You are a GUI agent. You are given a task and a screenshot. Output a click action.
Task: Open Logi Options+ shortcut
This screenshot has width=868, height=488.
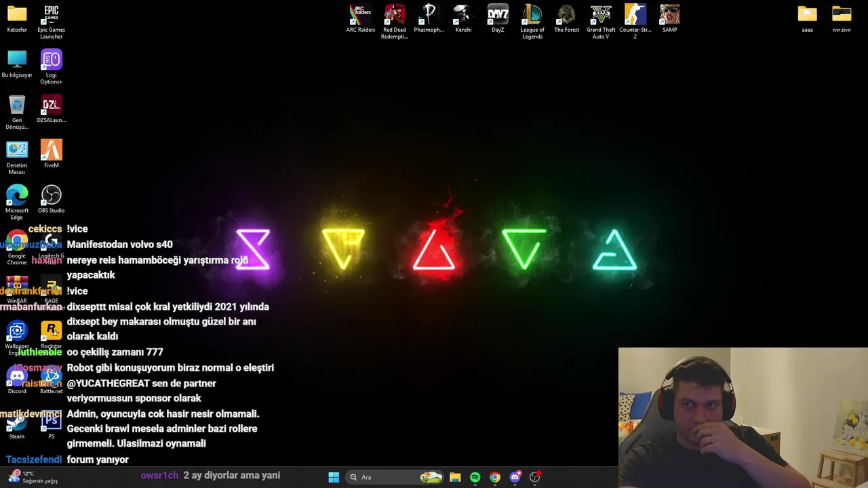point(51,66)
